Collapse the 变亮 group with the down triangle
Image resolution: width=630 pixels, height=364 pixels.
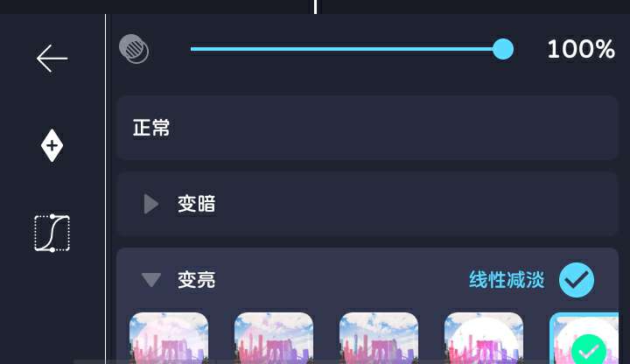pyautogui.click(x=151, y=280)
